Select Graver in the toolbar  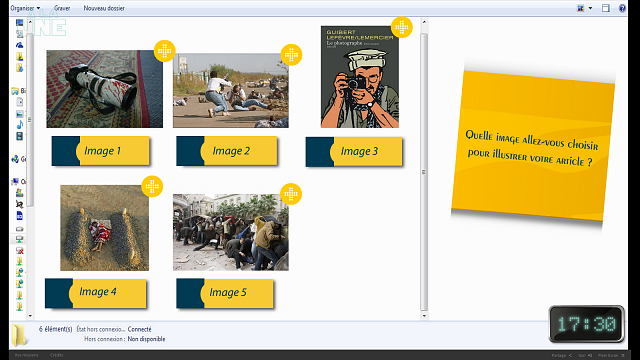coord(62,8)
